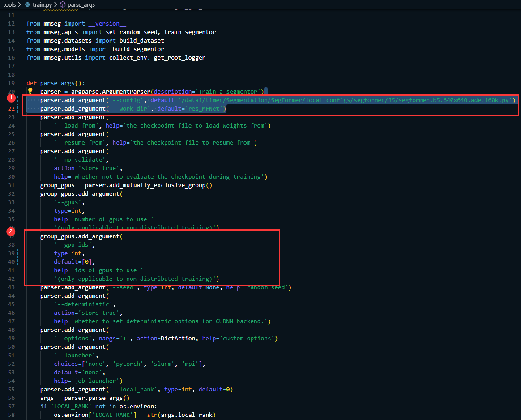Click line number 22 in the gutter
The width and height of the screenshot is (521, 420).
click(x=11, y=108)
